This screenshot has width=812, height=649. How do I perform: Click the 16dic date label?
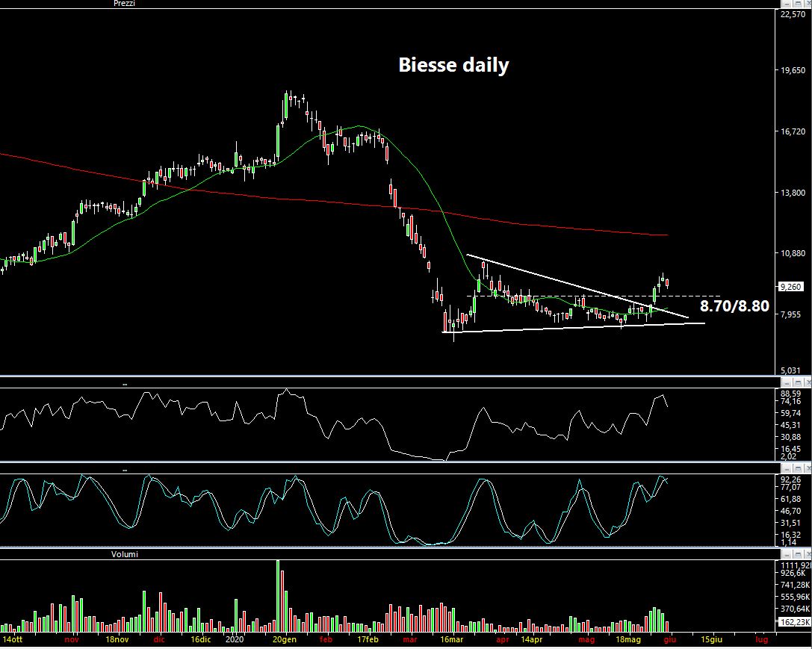pos(201,639)
